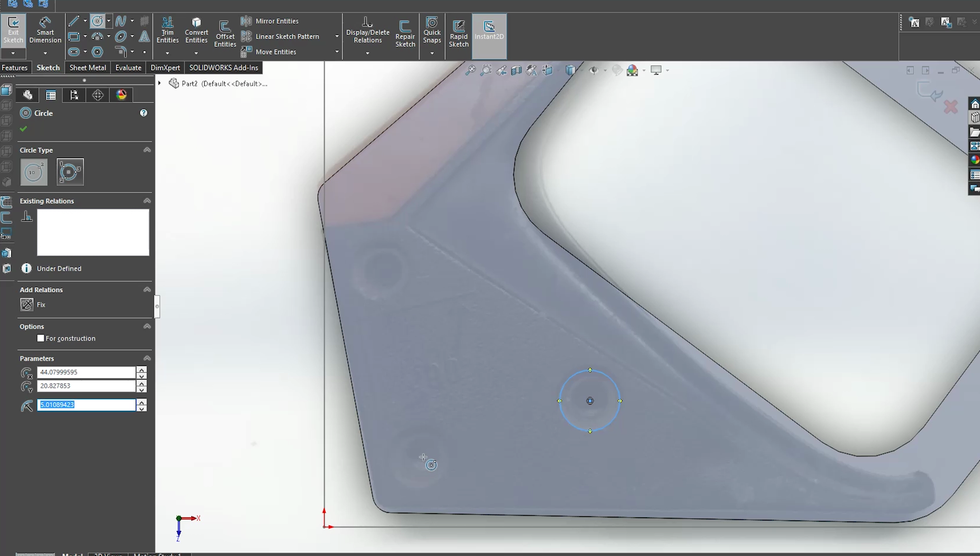Open the FeatureManager Design Tree tab

point(28,95)
